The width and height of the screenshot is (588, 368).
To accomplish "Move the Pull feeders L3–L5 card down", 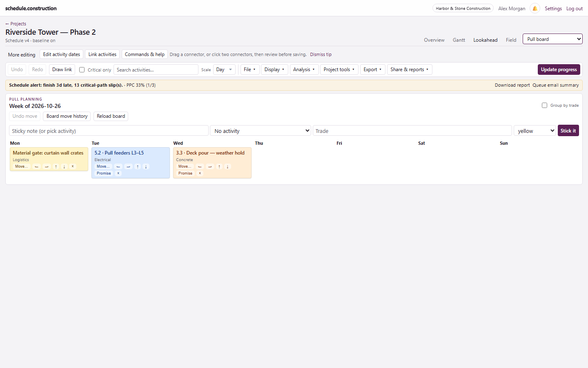I will click(146, 166).
